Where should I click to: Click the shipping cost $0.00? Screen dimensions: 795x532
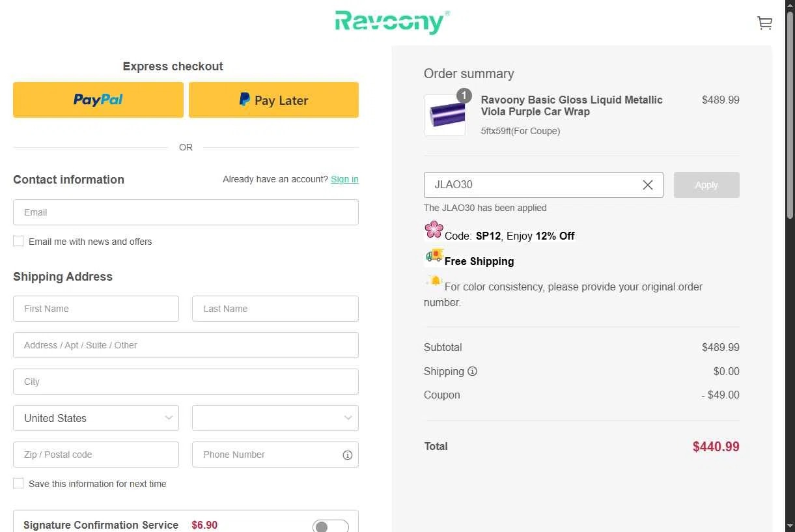point(727,371)
